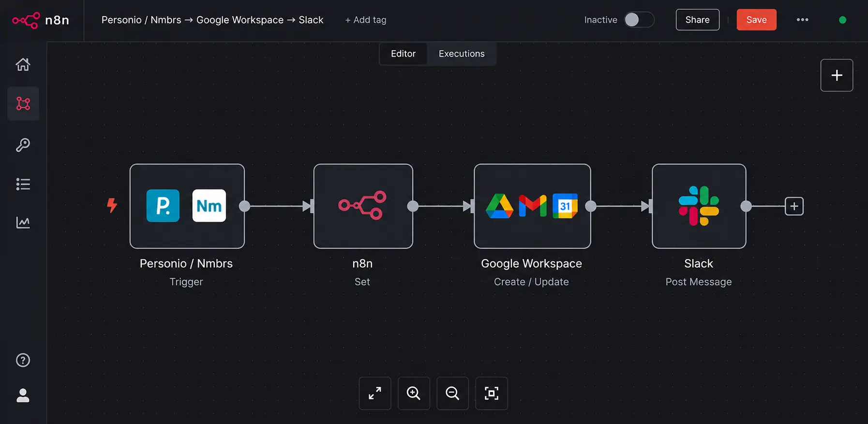Open the Home page from sidebar

pyautogui.click(x=23, y=64)
